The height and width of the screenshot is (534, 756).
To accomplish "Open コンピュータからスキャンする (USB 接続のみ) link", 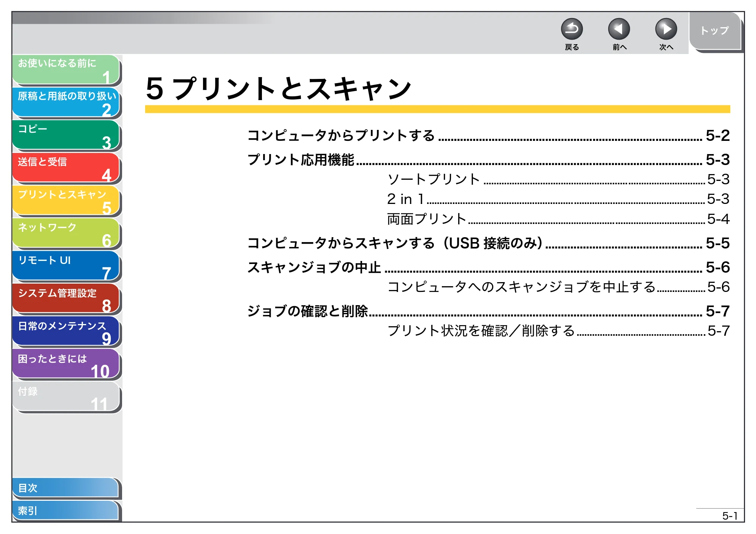I will tap(488, 243).
